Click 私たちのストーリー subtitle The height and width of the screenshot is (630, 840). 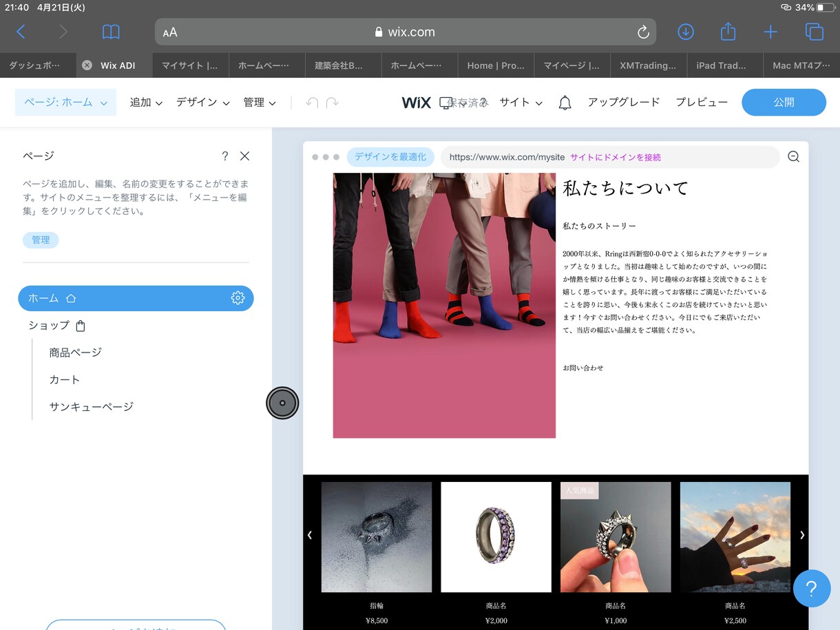click(x=599, y=226)
